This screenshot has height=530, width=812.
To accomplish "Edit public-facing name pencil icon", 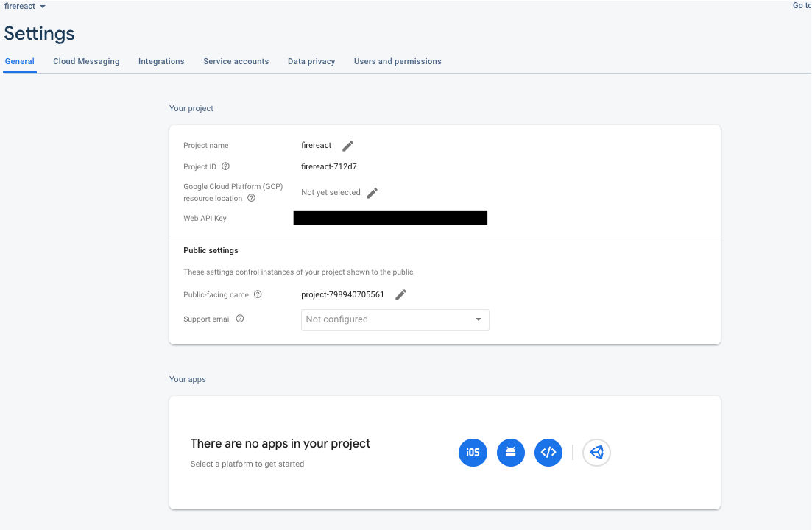I will coord(400,294).
